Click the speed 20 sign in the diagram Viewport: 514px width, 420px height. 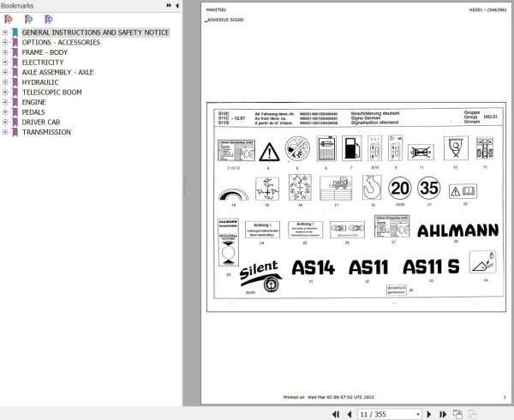click(x=399, y=189)
